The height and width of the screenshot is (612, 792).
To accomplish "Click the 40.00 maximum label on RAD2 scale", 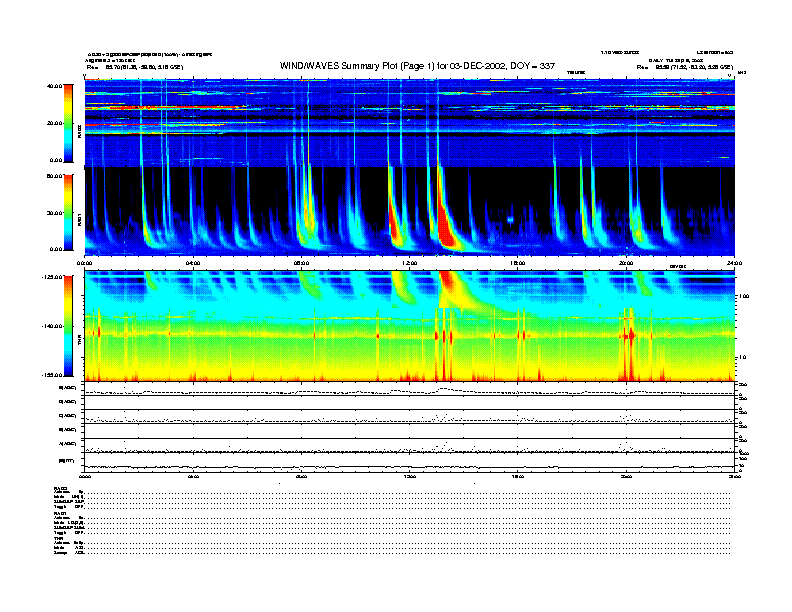I will point(54,86).
